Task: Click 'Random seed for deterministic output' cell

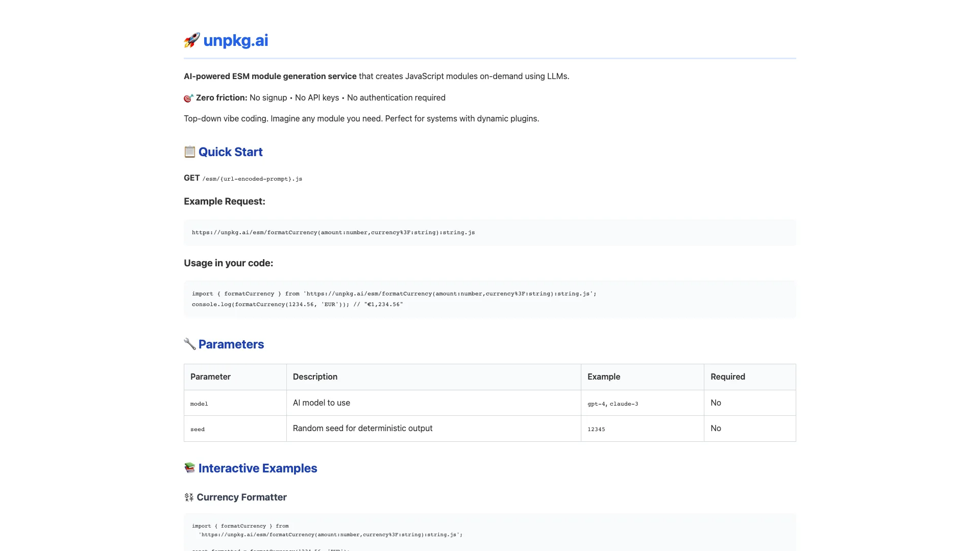Action: point(434,429)
